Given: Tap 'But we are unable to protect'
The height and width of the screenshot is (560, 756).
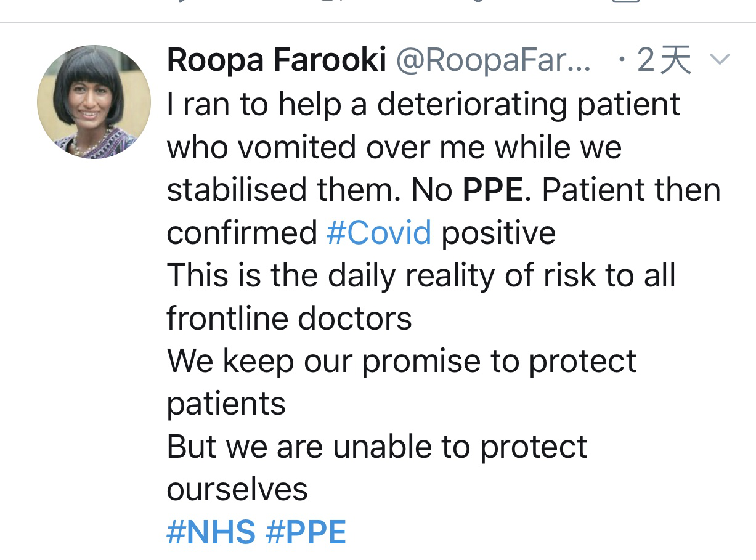Looking at the screenshot, I should (377, 447).
